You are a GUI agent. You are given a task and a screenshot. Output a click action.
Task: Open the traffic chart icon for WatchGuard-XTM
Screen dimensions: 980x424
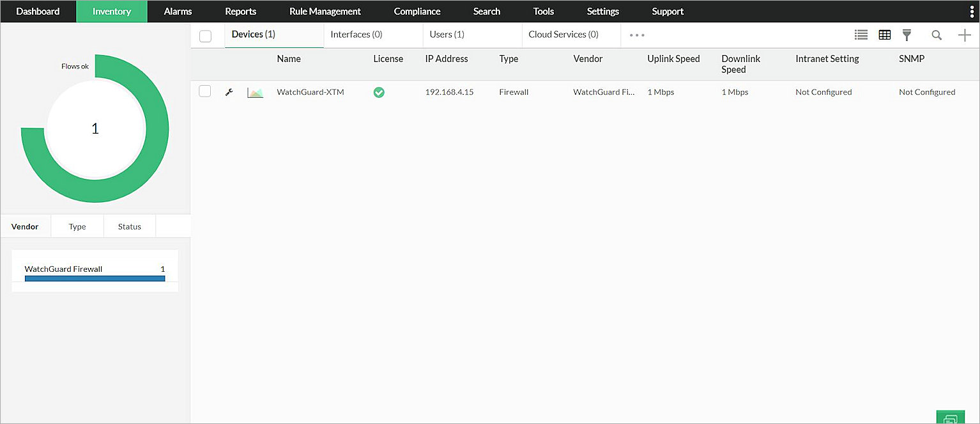point(255,92)
